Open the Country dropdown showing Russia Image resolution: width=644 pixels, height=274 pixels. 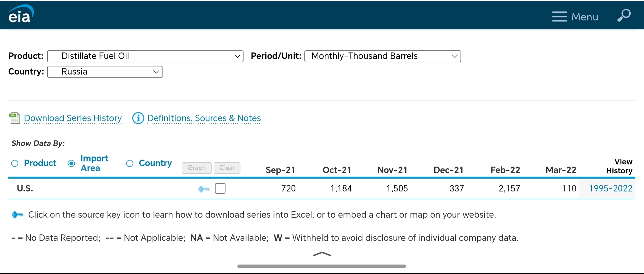[x=105, y=72]
